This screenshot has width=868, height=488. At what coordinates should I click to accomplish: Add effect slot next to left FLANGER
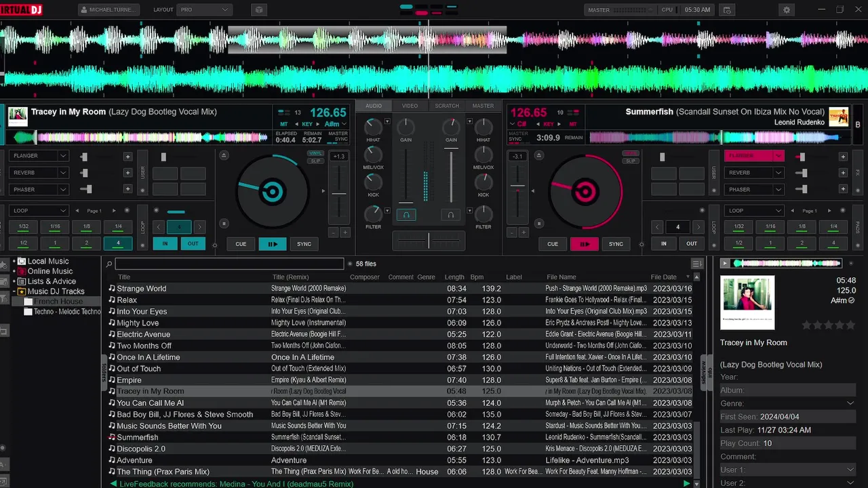pyautogui.click(x=127, y=157)
